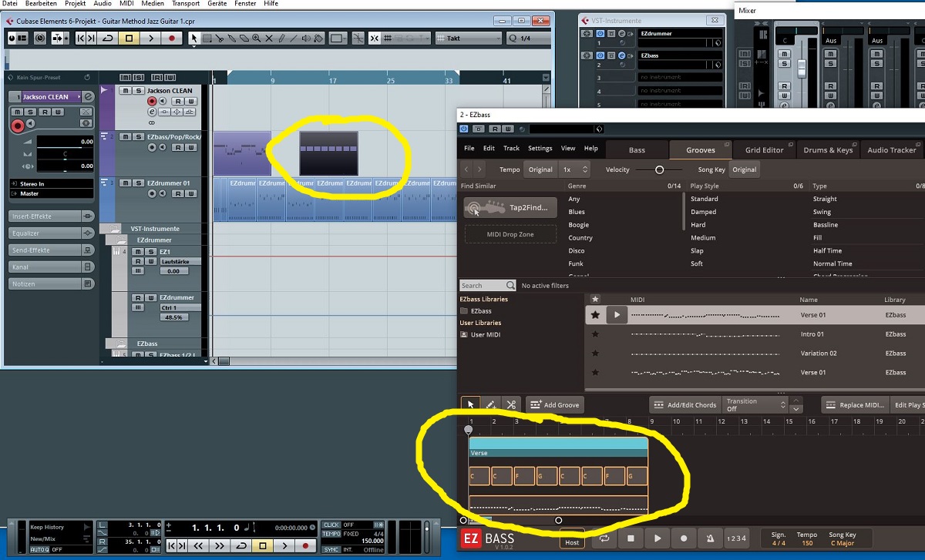Open Tempo multiplier 1x dropdown
This screenshot has height=560, width=925.
pos(574,169)
